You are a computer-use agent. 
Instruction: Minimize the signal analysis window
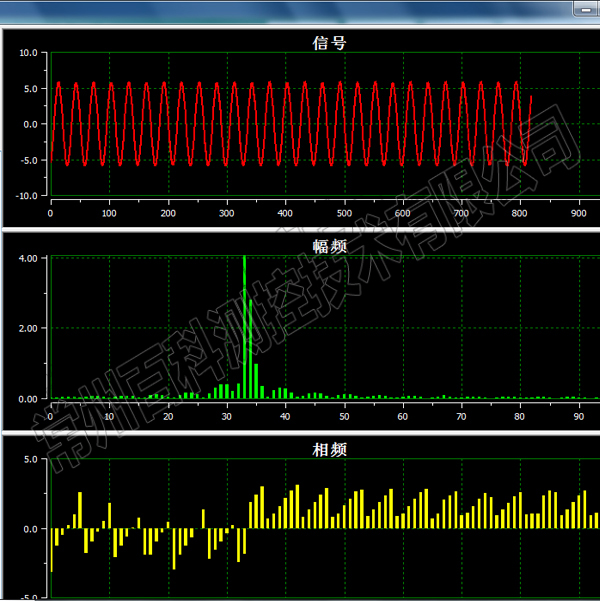(585, 8)
